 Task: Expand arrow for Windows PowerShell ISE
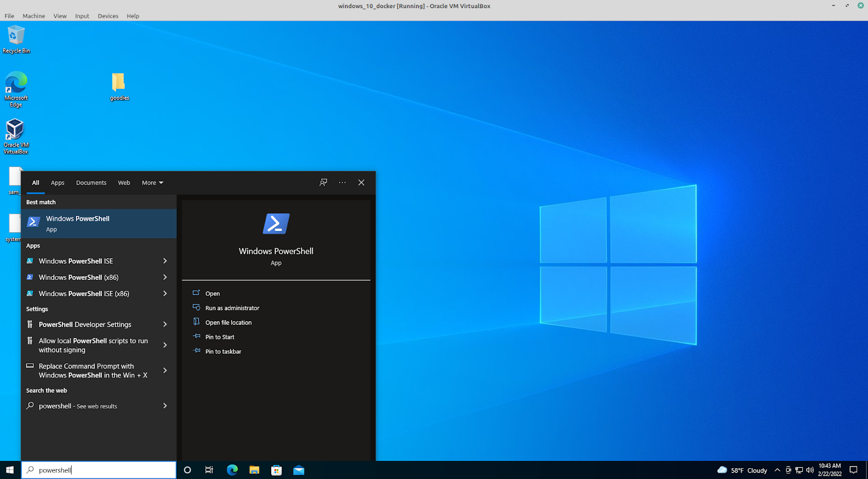(165, 261)
